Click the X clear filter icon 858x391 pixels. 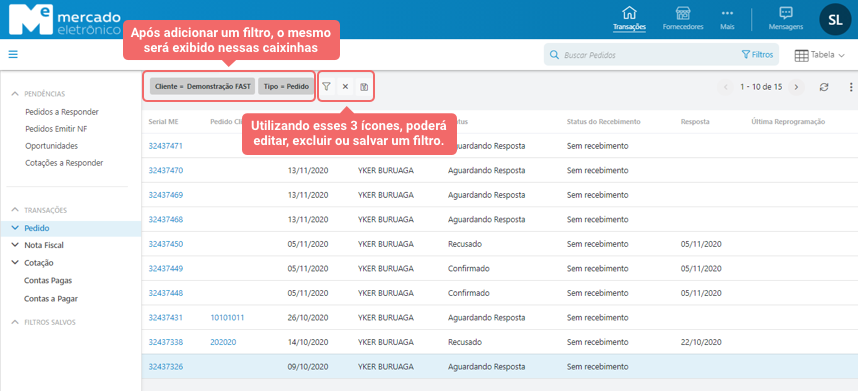point(345,86)
